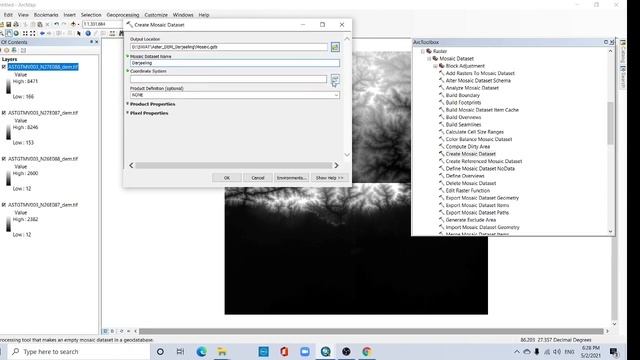Toggle visibility of ASTGTMV003_N26E087_dem.tif layer
Image resolution: width=640 pixels, height=360 pixels.
coord(4,205)
